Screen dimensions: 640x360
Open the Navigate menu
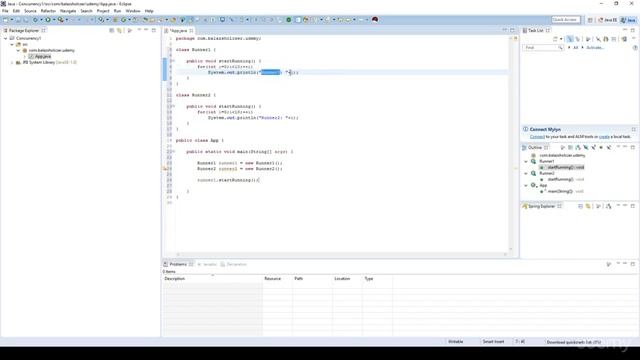click(x=68, y=11)
